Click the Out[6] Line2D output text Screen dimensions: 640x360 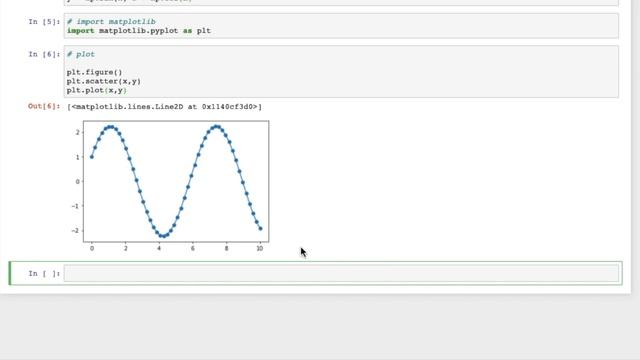pos(164,107)
